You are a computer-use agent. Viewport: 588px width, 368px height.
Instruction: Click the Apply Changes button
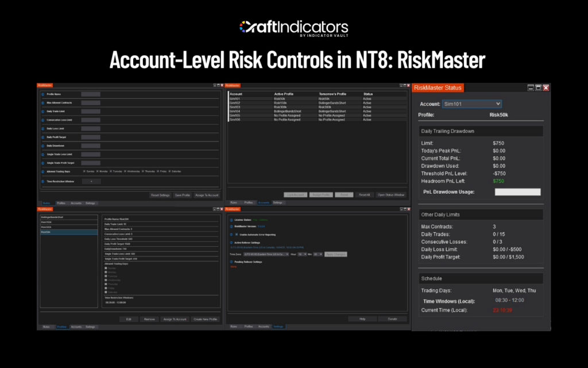335,254
